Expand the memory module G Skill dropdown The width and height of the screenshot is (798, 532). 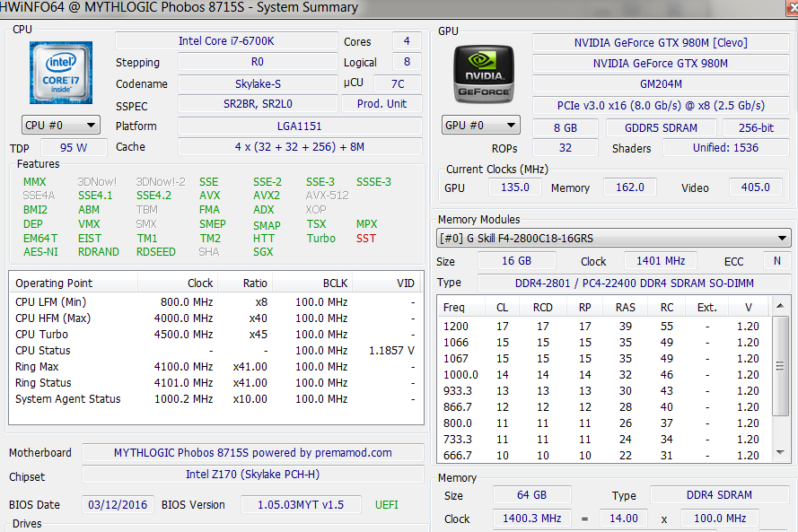(614, 238)
